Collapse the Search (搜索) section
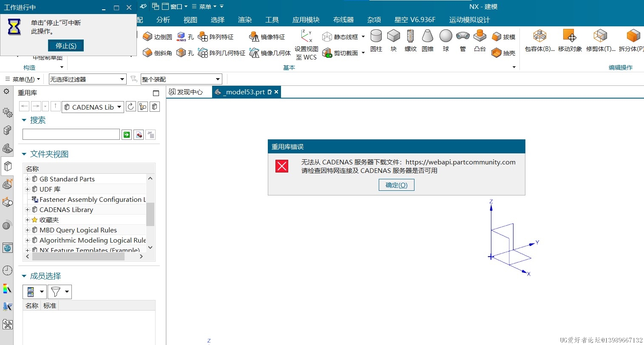644x345 pixels. coord(24,120)
